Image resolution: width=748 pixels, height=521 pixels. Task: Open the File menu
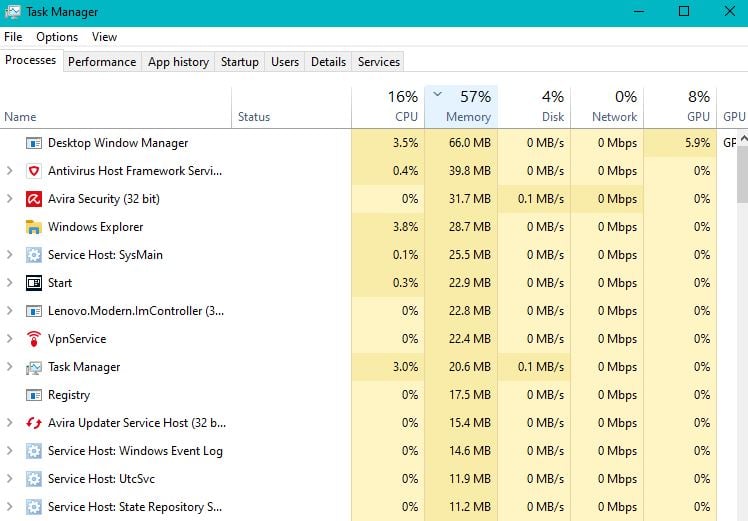coord(13,37)
